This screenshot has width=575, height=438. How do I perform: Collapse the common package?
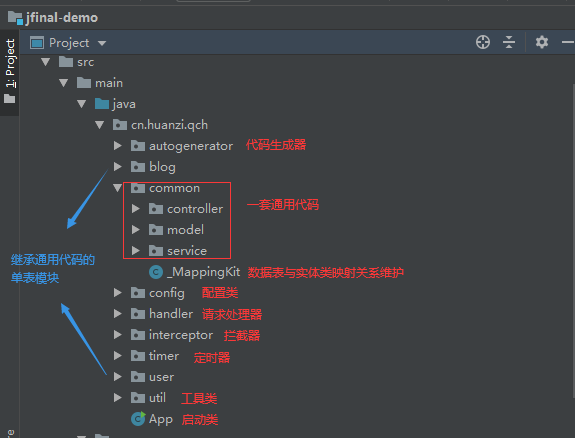[x=117, y=188]
